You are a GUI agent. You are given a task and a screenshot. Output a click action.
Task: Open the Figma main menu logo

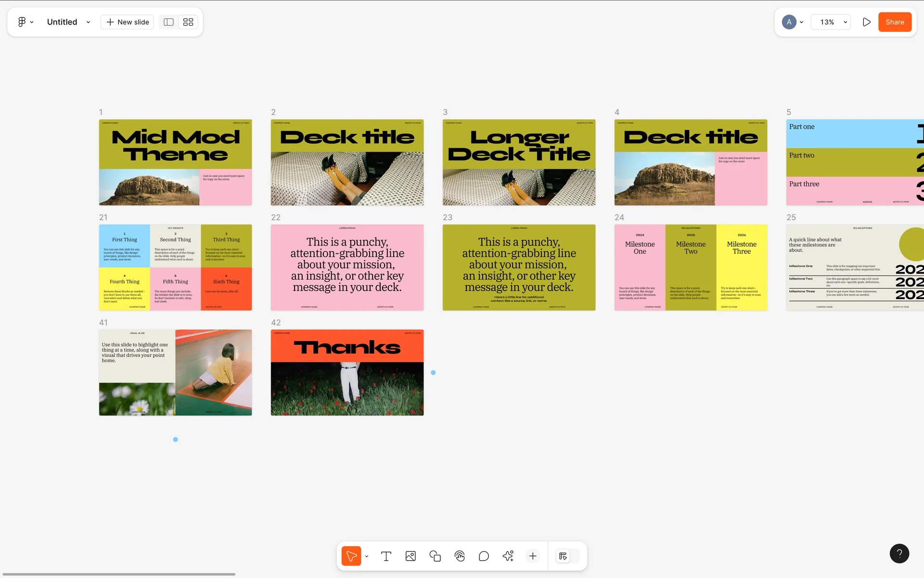coord(22,22)
